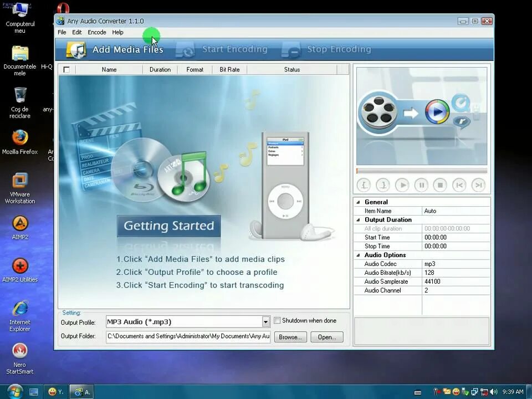
Task: Click the preview video thumbnail area
Action: pos(422,116)
